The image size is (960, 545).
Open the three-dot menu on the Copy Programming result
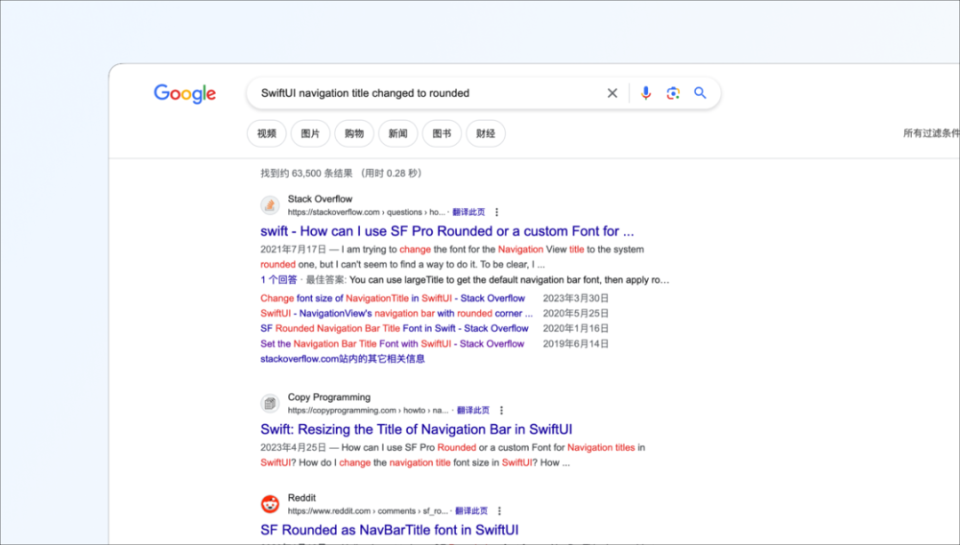tap(501, 410)
